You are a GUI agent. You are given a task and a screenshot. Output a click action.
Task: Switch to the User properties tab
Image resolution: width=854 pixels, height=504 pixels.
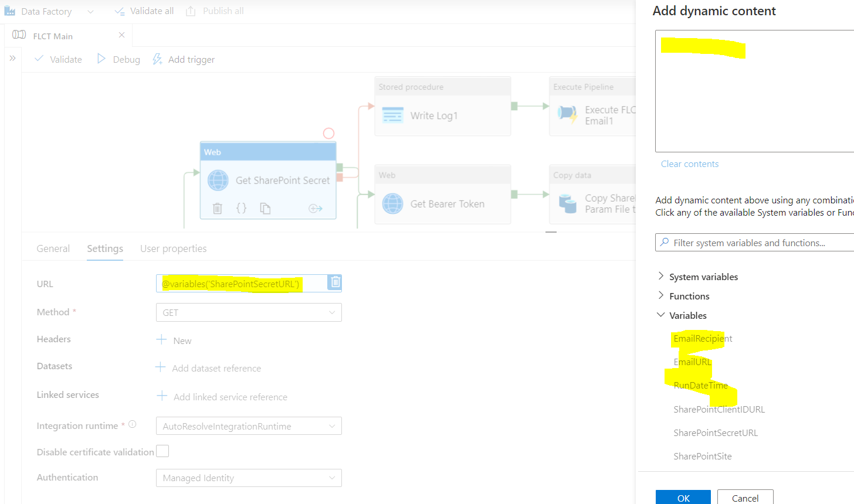(173, 248)
